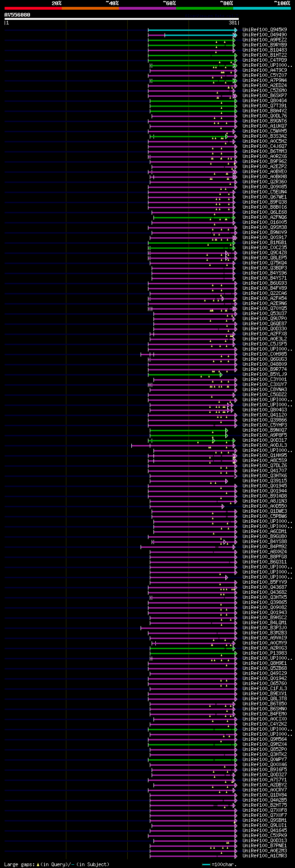The width and height of the screenshot is (295, 868).
Task: View entry UniRef100_Q7DLZ6
Action: point(265,465)
